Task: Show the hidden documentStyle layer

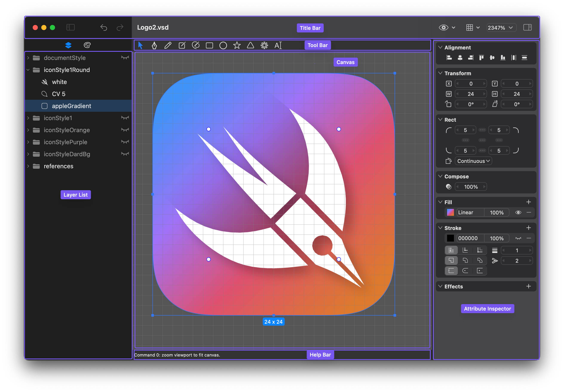Action: [125, 58]
